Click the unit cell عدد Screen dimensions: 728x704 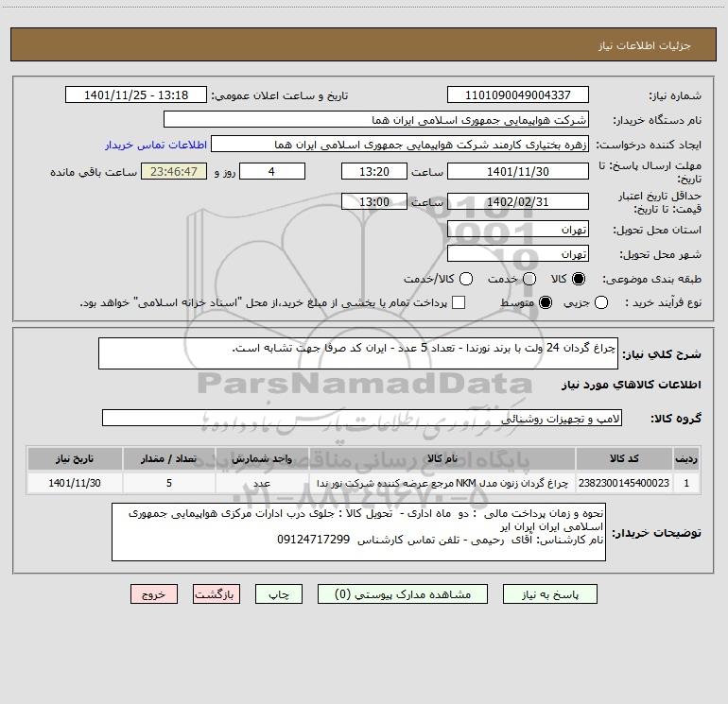tap(262, 483)
